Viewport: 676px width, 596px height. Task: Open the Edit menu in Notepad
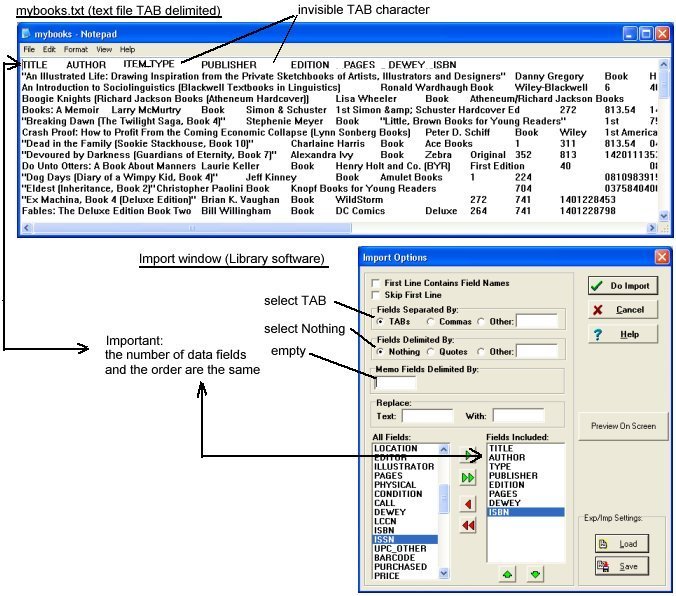point(49,49)
